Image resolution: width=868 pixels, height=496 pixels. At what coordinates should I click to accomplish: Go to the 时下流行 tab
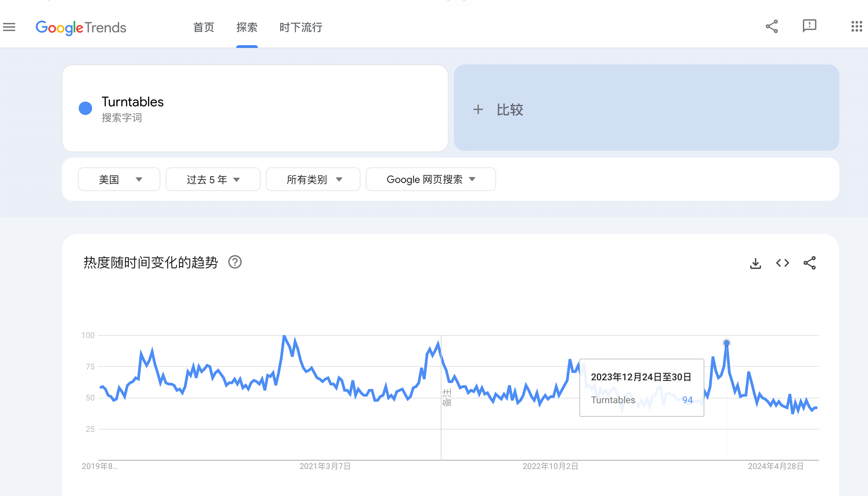coord(301,27)
